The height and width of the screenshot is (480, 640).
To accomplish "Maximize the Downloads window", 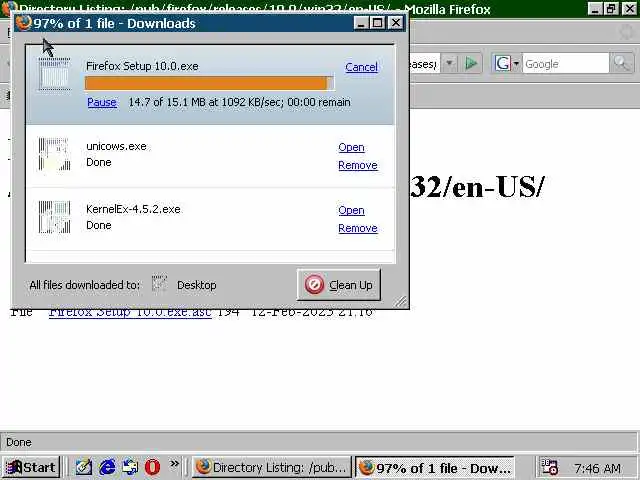I will (378, 23).
